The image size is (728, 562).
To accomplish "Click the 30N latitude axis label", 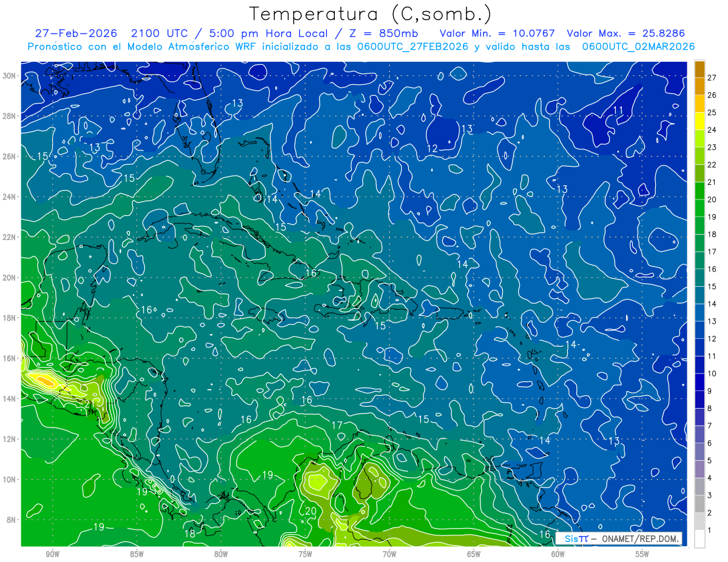I will pyautogui.click(x=10, y=76).
